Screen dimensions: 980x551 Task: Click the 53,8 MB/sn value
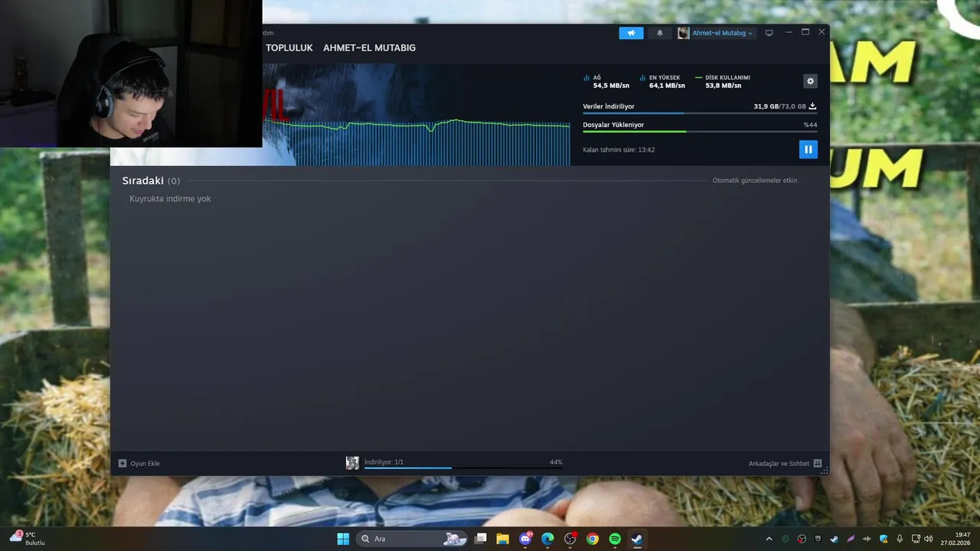point(723,86)
